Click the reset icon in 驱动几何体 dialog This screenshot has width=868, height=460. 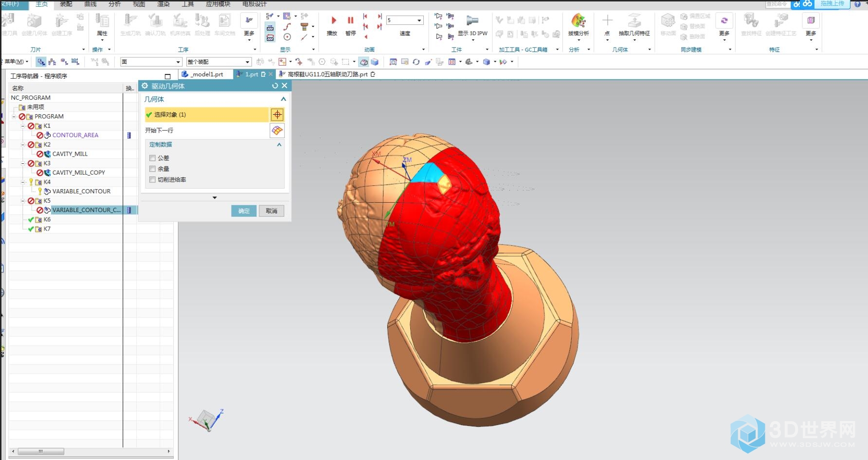tap(275, 86)
